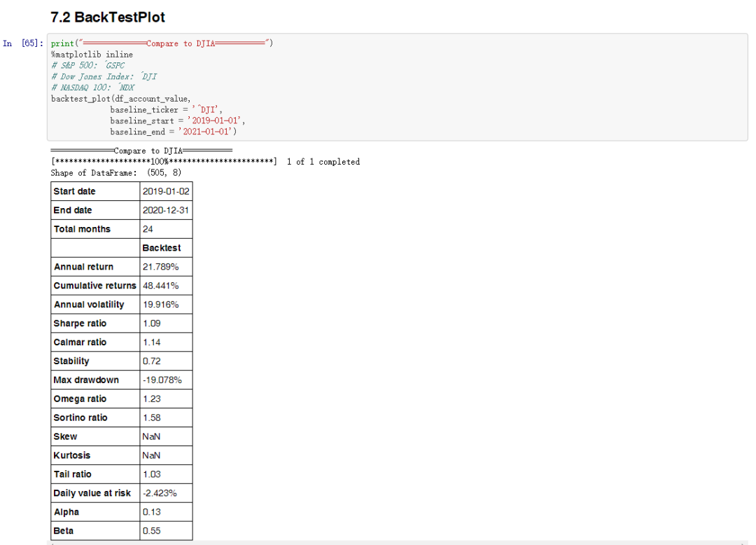
Task: Click the Beta row label
Action: pyautogui.click(x=95, y=530)
